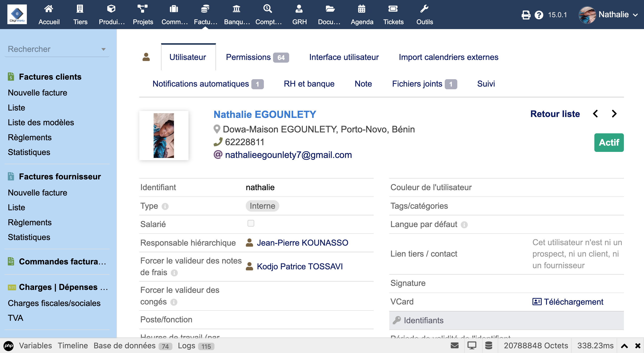Open the help question mark icon
The width and height of the screenshot is (644, 353).
coord(539,15)
